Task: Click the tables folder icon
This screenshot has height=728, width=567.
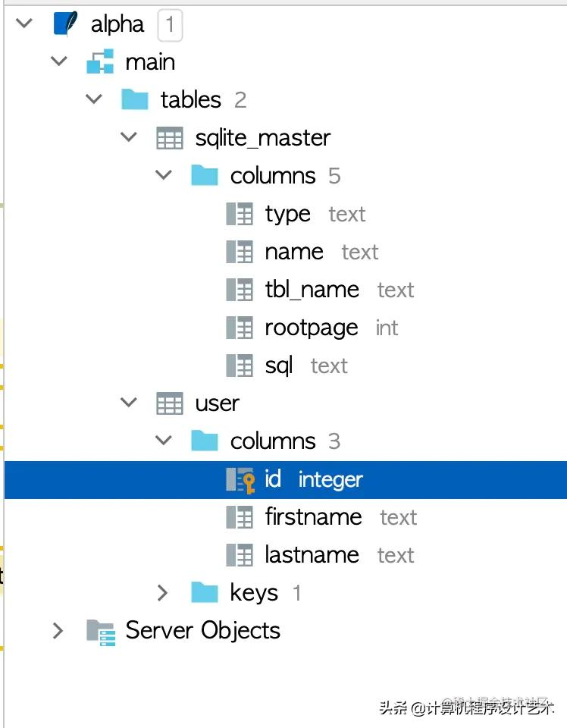Action: coord(135,99)
